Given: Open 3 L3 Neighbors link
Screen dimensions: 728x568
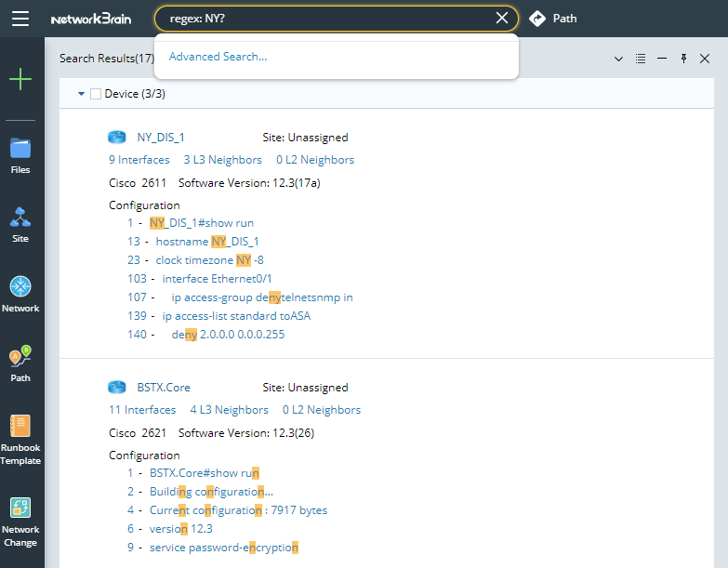Looking at the screenshot, I should pyautogui.click(x=223, y=160).
